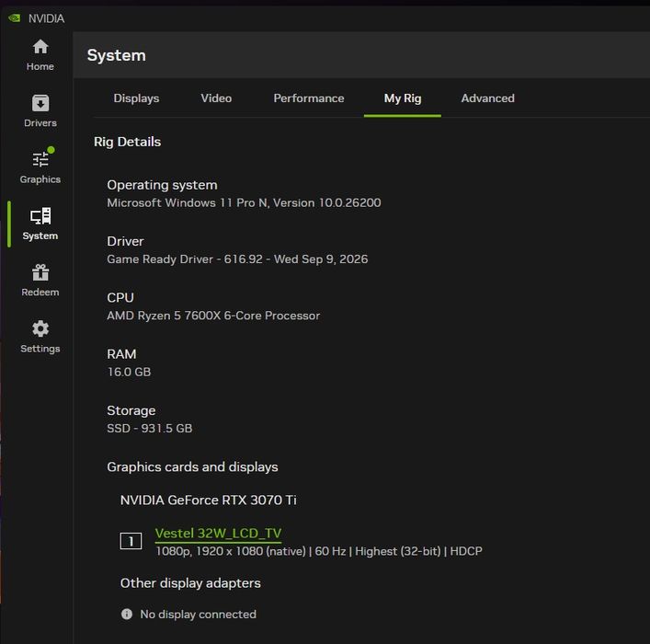Click the Driver label

[125, 241]
